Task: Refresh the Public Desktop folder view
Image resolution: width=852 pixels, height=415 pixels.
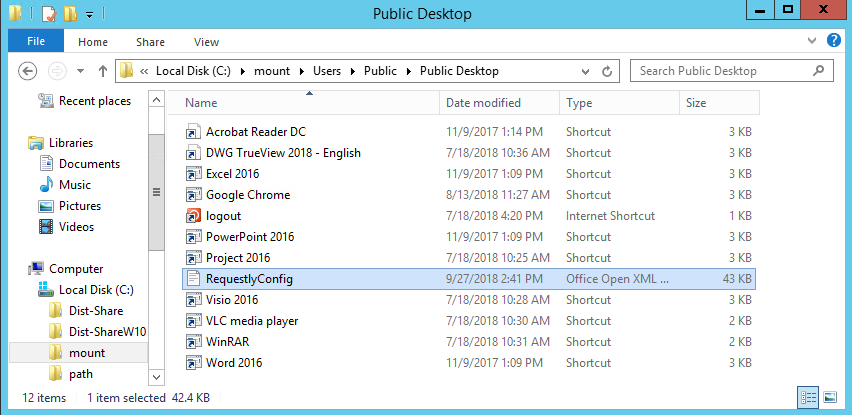Action: click(x=607, y=71)
